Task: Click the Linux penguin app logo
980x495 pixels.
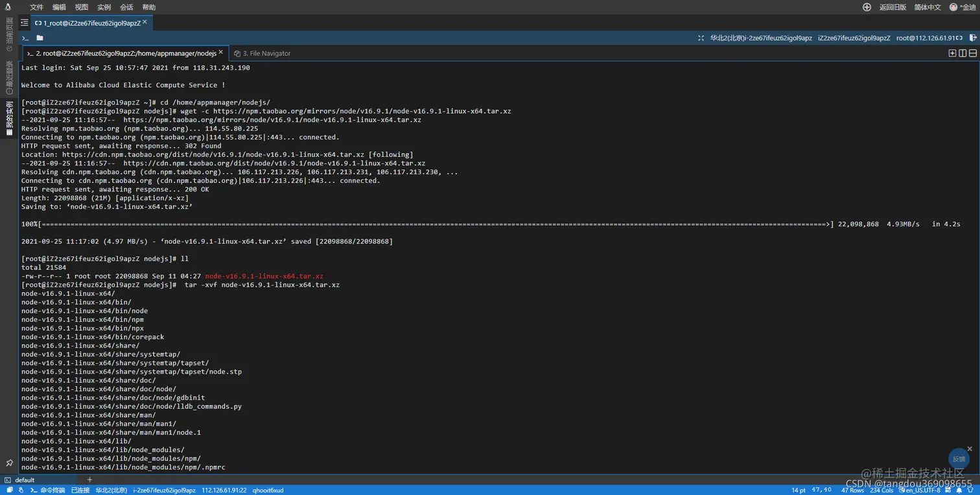Action: tap(8, 7)
